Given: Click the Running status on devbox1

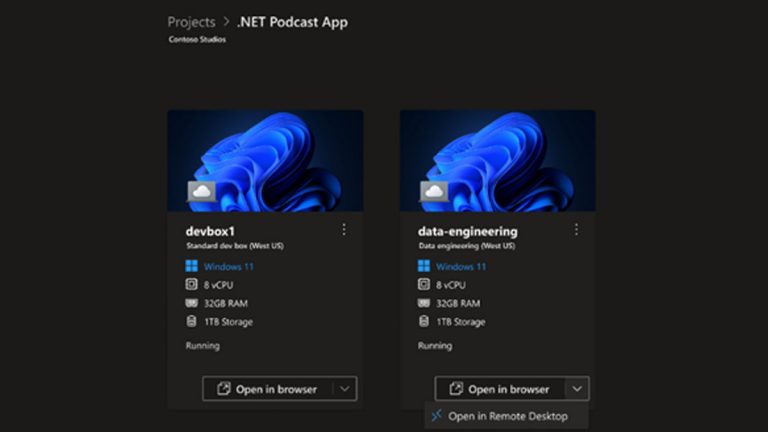Looking at the screenshot, I should pyautogui.click(x=203, y=346).
